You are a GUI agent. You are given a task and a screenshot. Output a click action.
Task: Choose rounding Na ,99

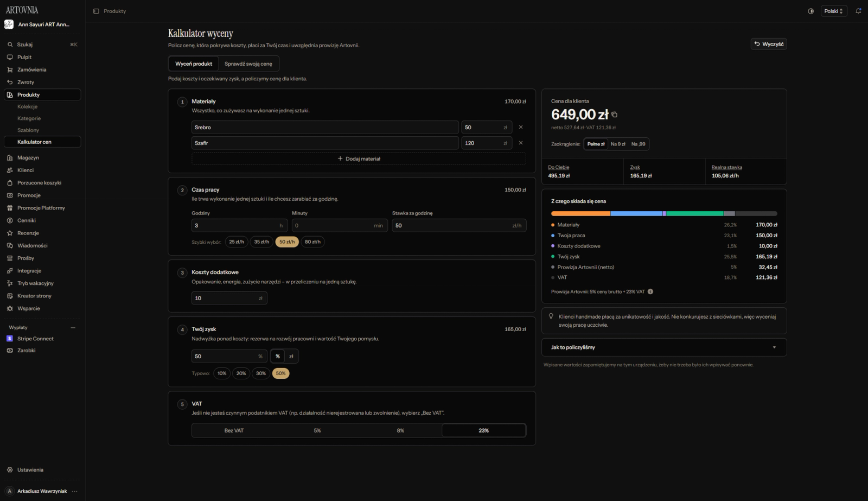tap(639, 144)
